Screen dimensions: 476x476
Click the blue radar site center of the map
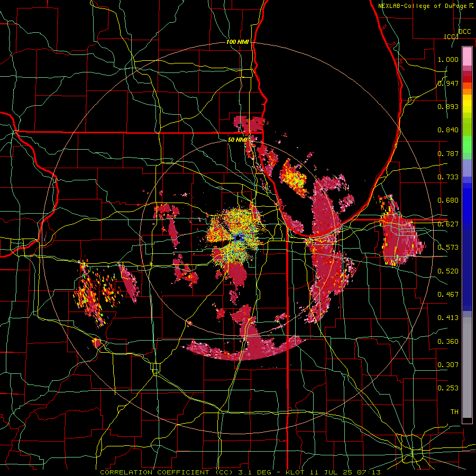coord(239,237)
